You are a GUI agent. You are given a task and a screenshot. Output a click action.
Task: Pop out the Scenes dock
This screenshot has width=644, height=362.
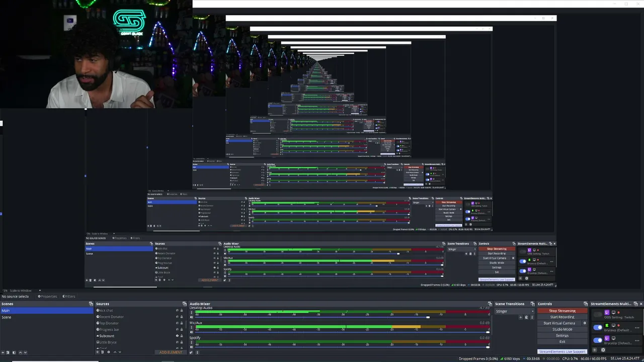click(x=91, y=304)
